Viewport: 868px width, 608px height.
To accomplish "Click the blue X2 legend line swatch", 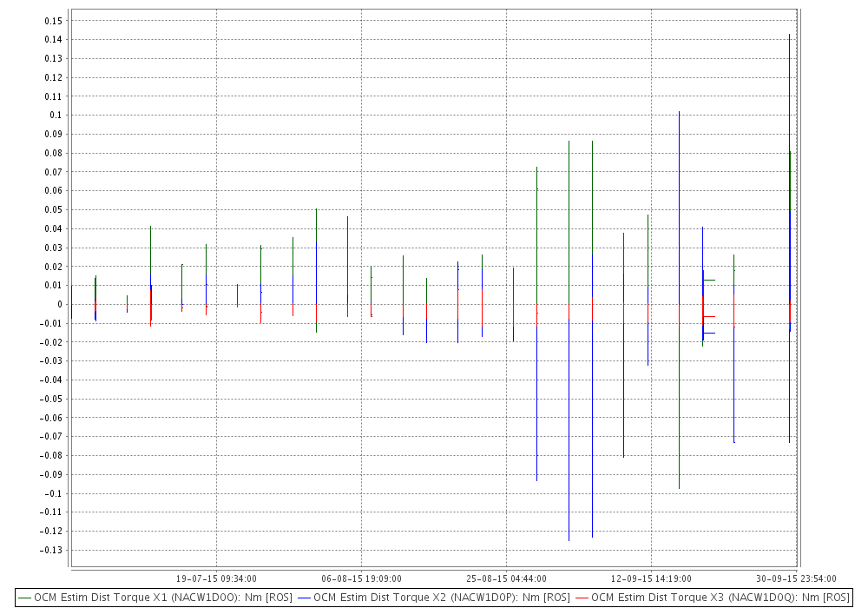I will click(305, 598).
